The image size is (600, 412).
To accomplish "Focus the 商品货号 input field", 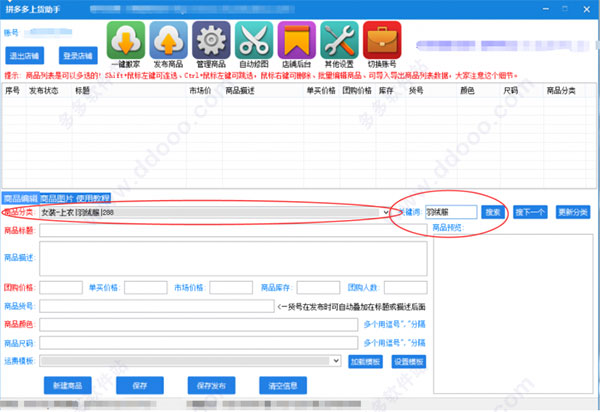I will click(x=157, y=306).
